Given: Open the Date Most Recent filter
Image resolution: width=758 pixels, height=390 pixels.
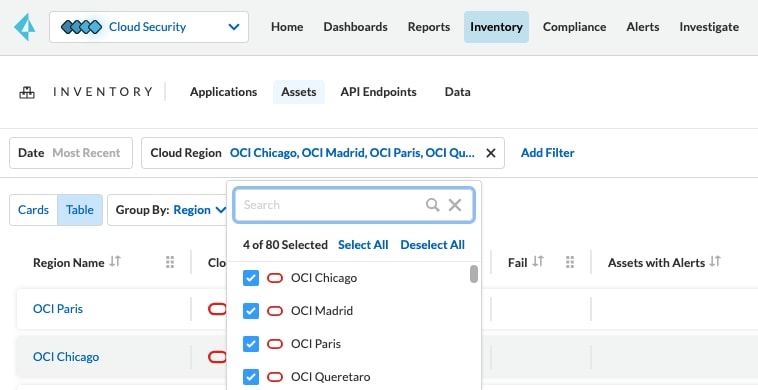Looking at the screenshot, I should (x=71, y=153).
